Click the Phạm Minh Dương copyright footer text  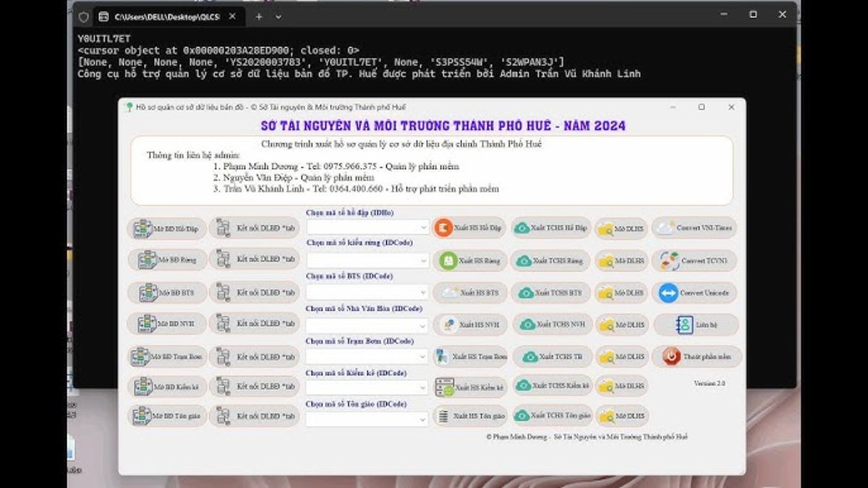[587, 437]
